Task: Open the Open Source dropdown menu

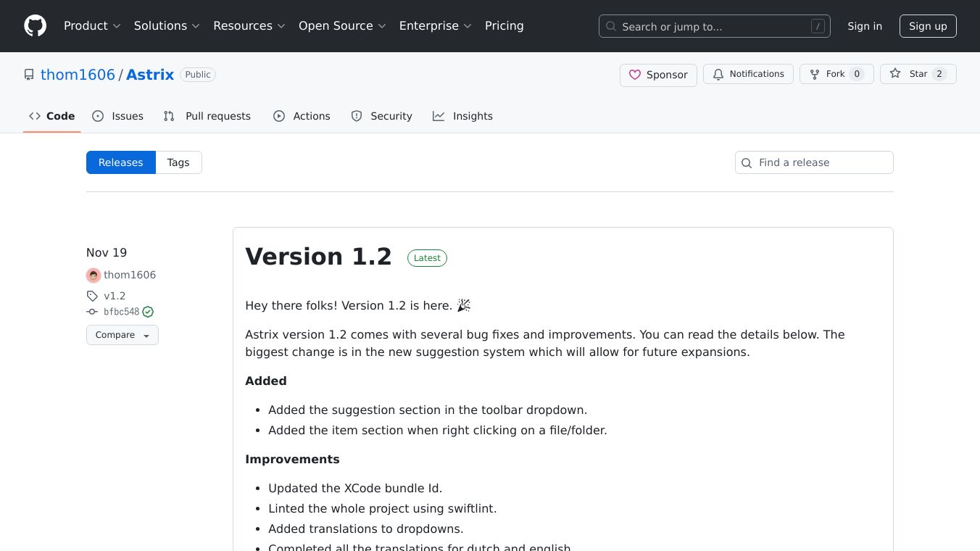Action: point(342,26)
